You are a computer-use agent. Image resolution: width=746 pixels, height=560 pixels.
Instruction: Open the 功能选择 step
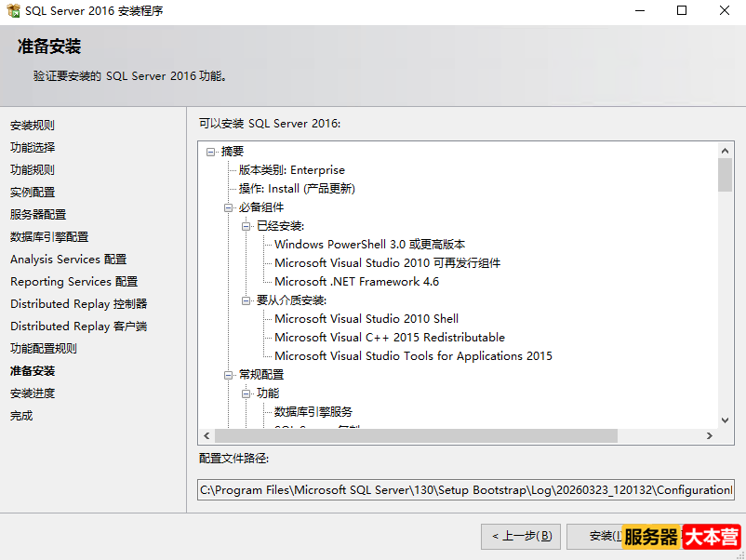tap(33, 146)
